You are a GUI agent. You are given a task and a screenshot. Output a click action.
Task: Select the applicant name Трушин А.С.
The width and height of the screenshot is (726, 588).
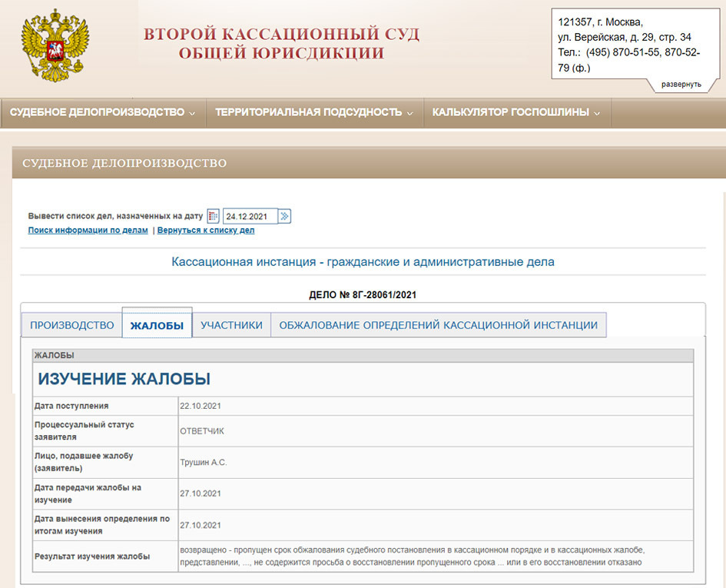click(x=204, y=462)
